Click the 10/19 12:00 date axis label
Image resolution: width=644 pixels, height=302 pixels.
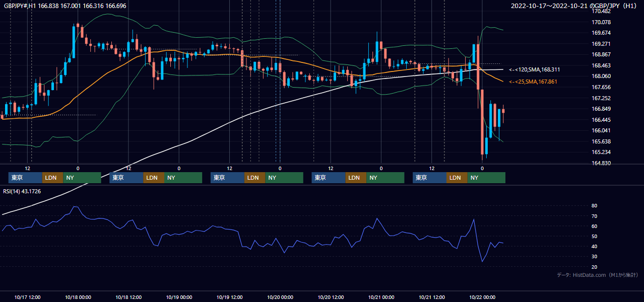pos(229,297)
